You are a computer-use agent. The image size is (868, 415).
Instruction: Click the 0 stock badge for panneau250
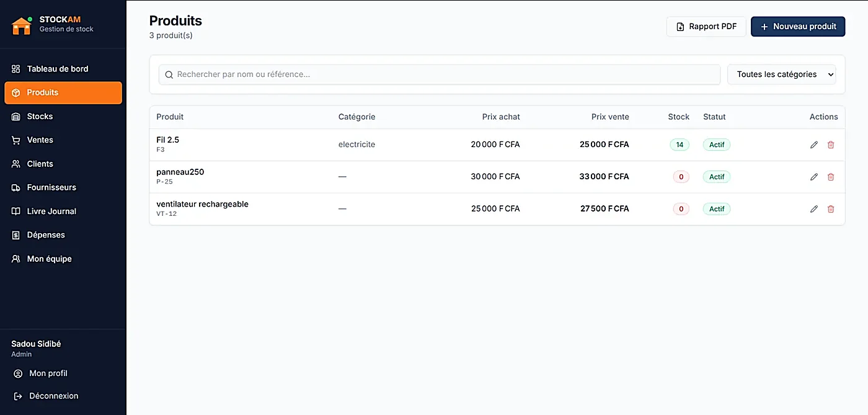(x=681, y=177)
